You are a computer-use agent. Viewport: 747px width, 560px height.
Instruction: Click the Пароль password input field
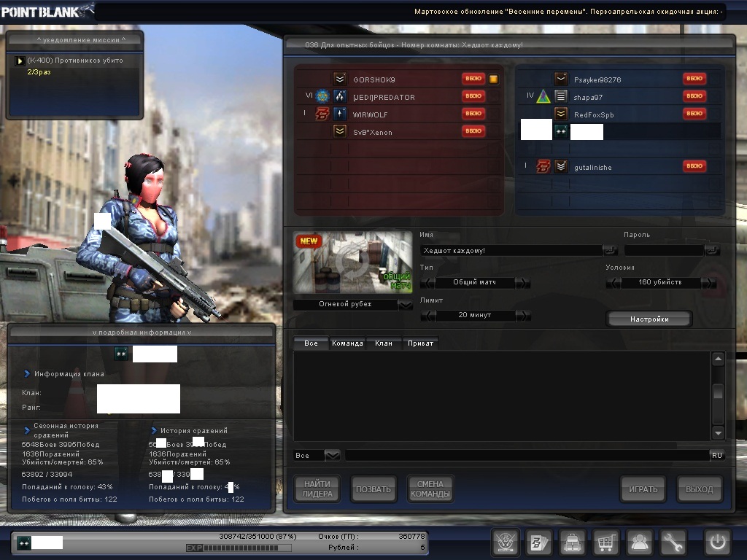662,250
